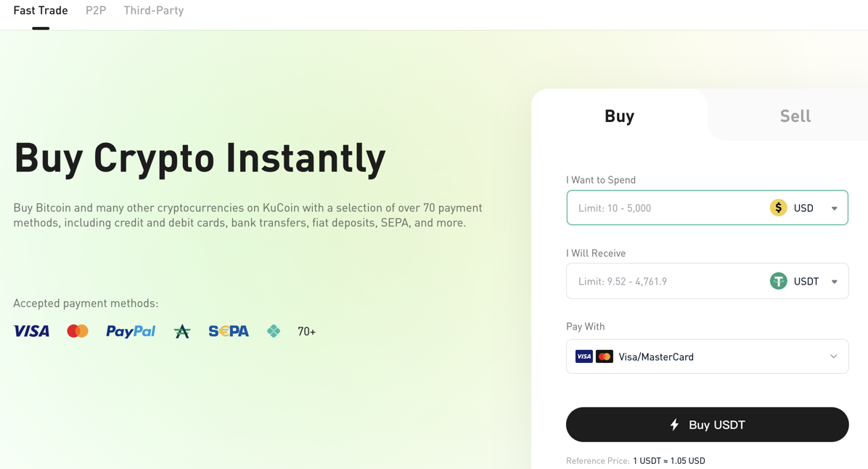Screen dimensions: 868x469
Task: Click the Visa card icon in Pay With
Action: tap(584, 356)
